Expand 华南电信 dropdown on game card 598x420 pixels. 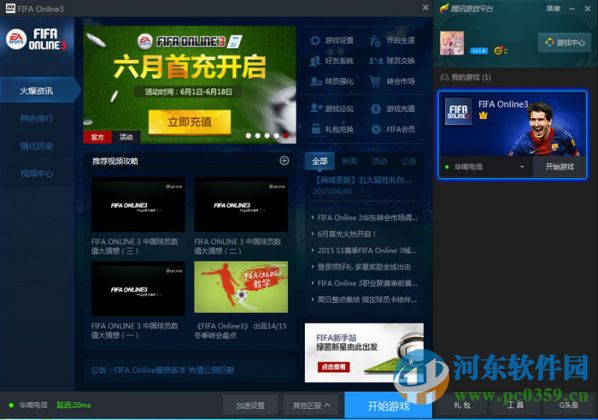pos(522,167)
